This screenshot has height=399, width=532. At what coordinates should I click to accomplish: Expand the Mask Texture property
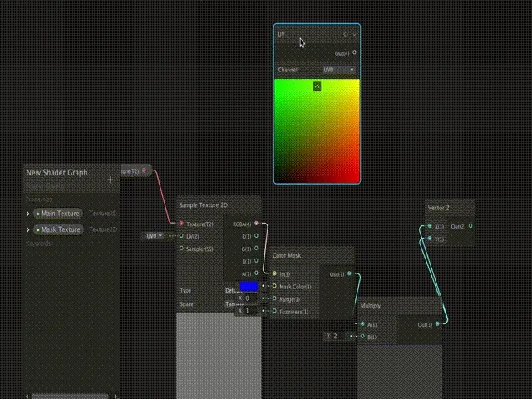(28, 229)
